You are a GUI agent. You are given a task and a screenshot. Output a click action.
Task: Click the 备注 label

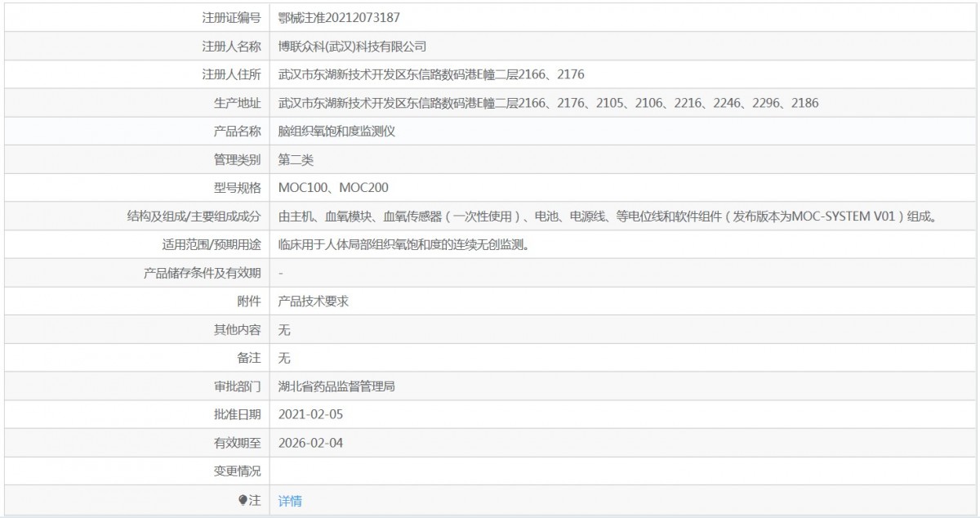pyautogui.click(x=249, y=358)
